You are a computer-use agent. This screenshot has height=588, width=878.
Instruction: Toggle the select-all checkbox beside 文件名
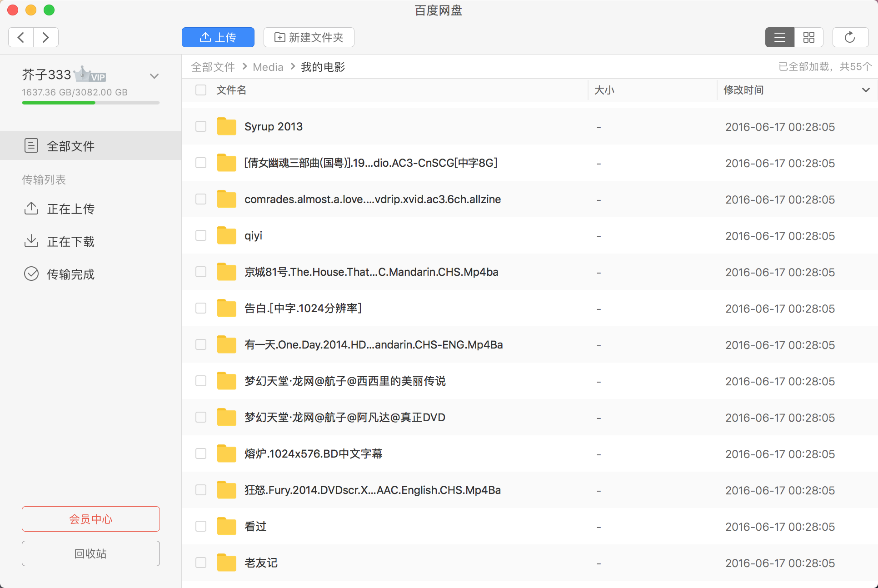tap(201, 90)
